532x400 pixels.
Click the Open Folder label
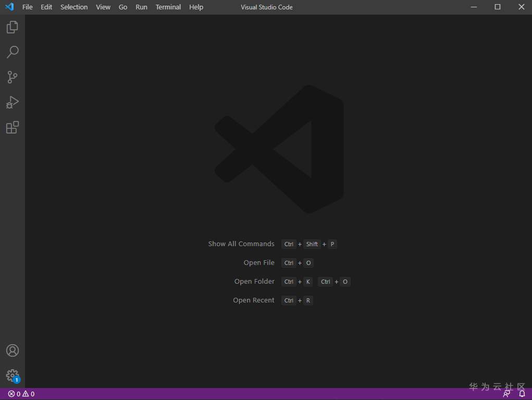click(254, 282)
